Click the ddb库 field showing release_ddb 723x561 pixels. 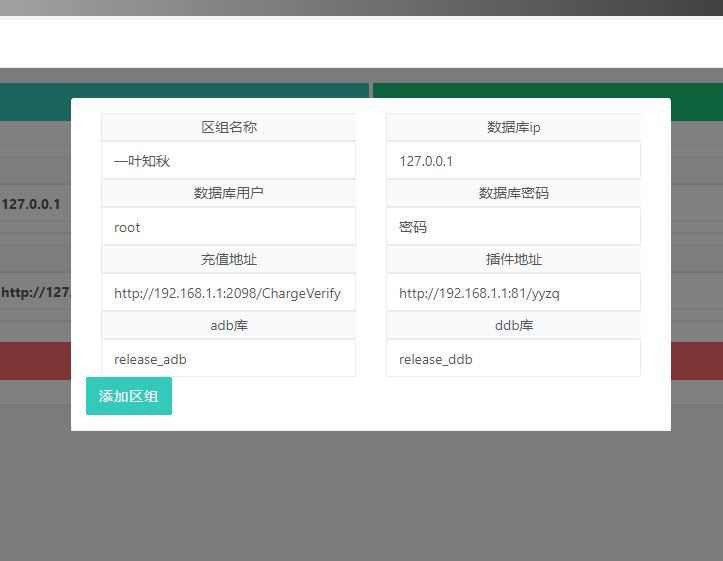coord(513,359)
